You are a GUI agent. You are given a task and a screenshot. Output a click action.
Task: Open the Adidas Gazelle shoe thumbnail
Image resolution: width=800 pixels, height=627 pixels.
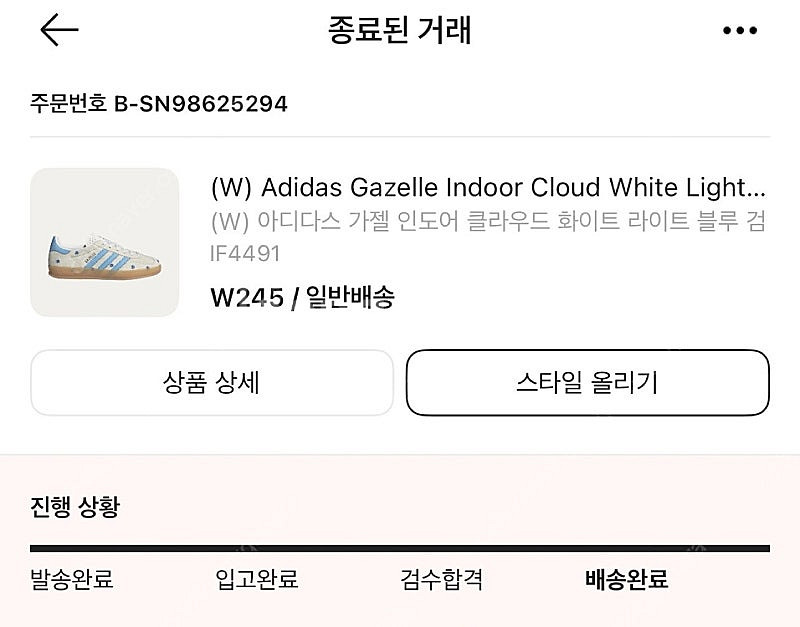[x=105, y=242]
